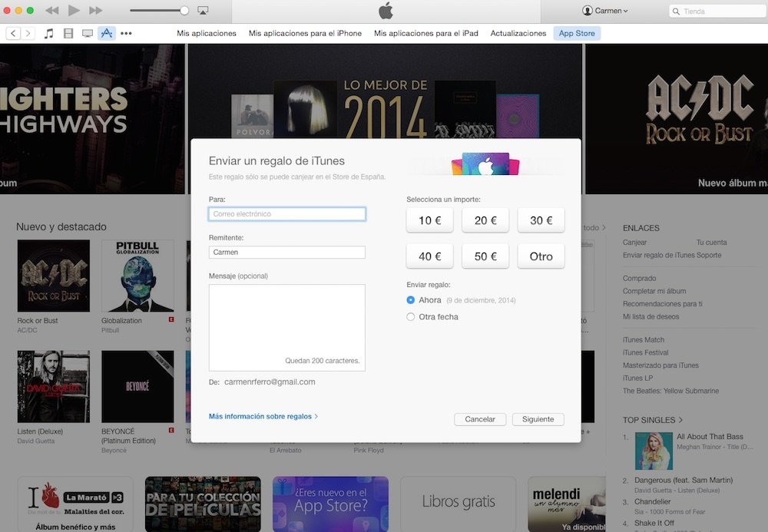The width and height of the screenshot is (768, 532).
Task: Click the Remitente field containing Carmen
Action: (x=287, y=252)
